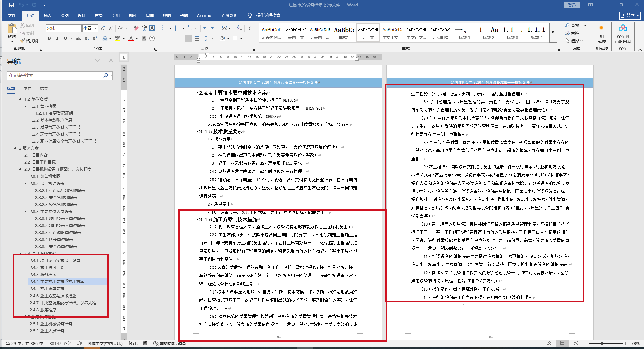Center-align the paragraph
The height and width of the screenshot is (349, 644).
tap(173, 38)
